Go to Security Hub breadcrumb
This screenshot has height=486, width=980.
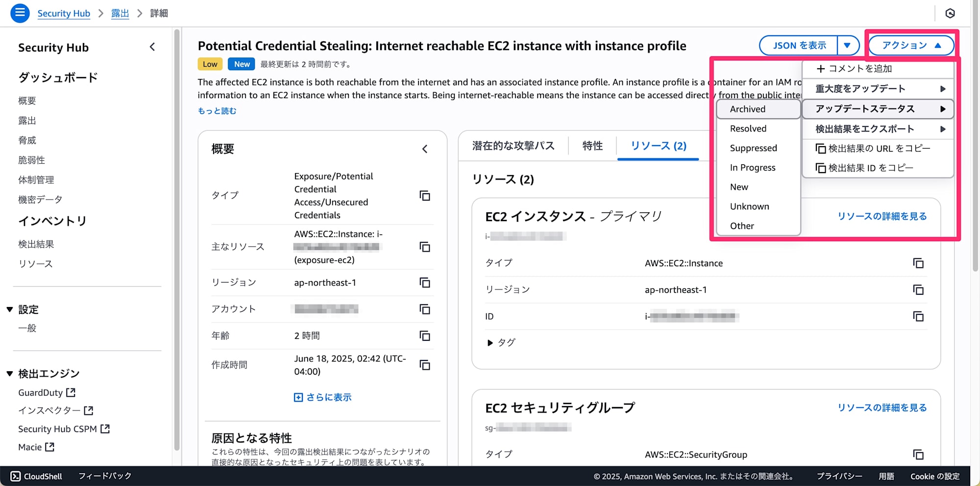(64, 13)
